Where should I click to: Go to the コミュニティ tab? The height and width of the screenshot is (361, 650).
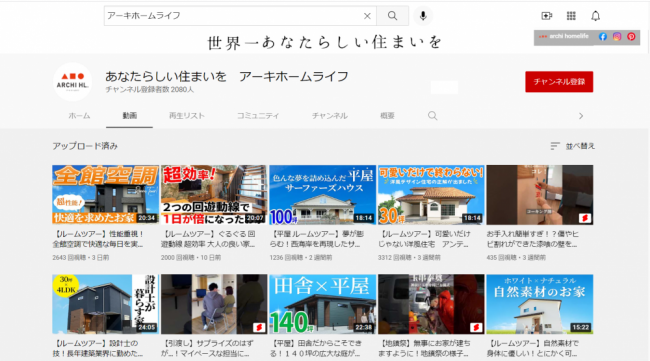258,116
